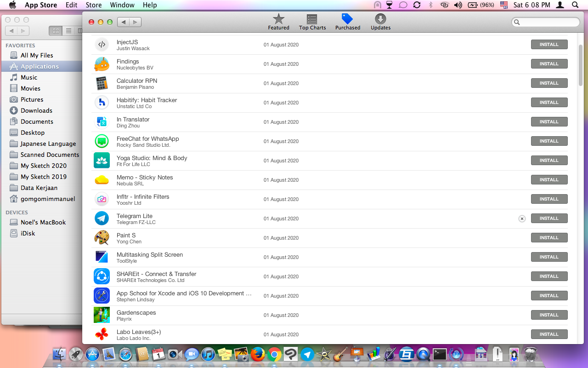Click the Multitasking Split Screen icon

click(102, 257)
